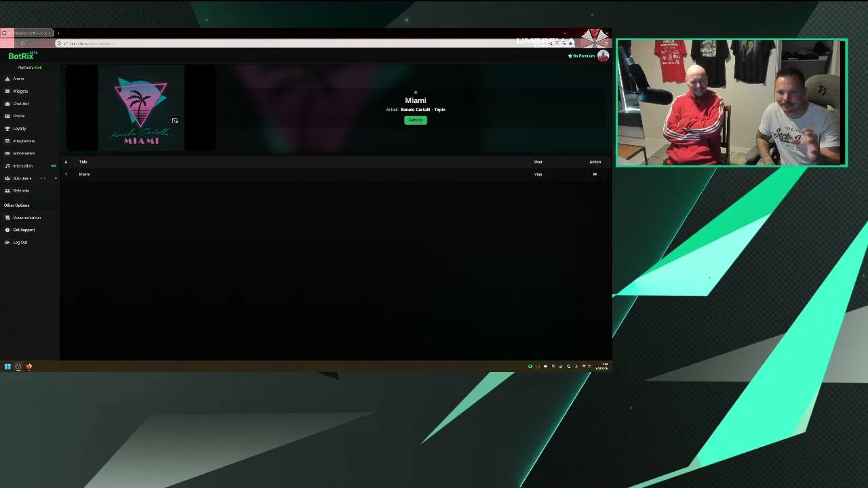The width and height of the screenshot is (868, 488).
Task: Click the round dark icon on taskbar
Action: tap(18, 367)
